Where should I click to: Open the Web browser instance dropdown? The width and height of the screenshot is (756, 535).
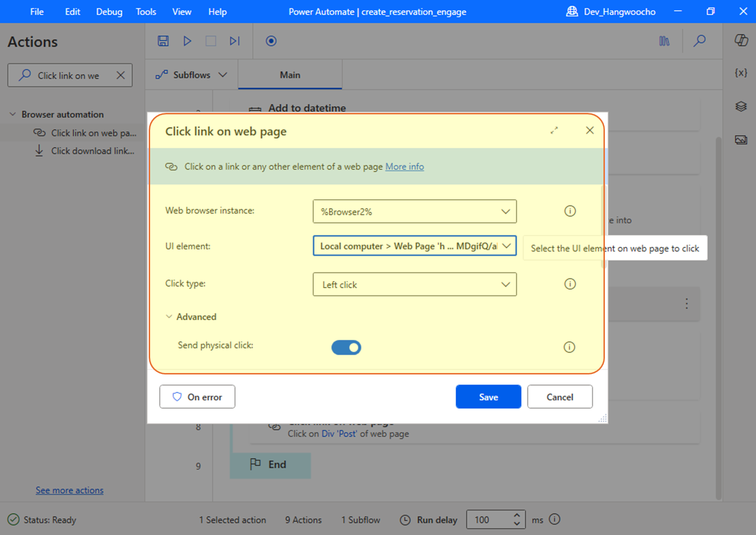click(415, 212)
